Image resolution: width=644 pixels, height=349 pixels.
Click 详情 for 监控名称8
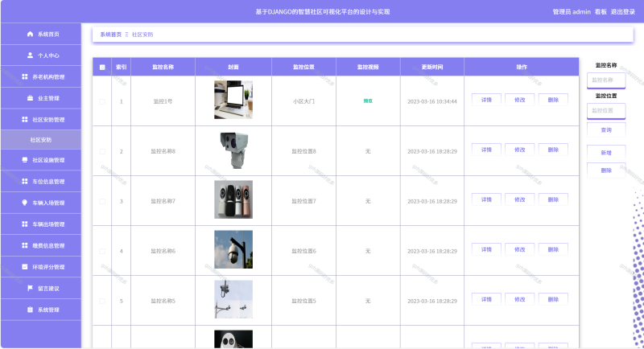(x=486, y=150)
